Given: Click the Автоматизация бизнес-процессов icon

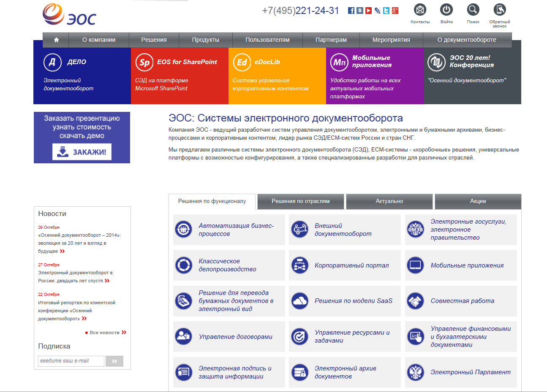Looking at the screenshot, I should coord(184,230).
